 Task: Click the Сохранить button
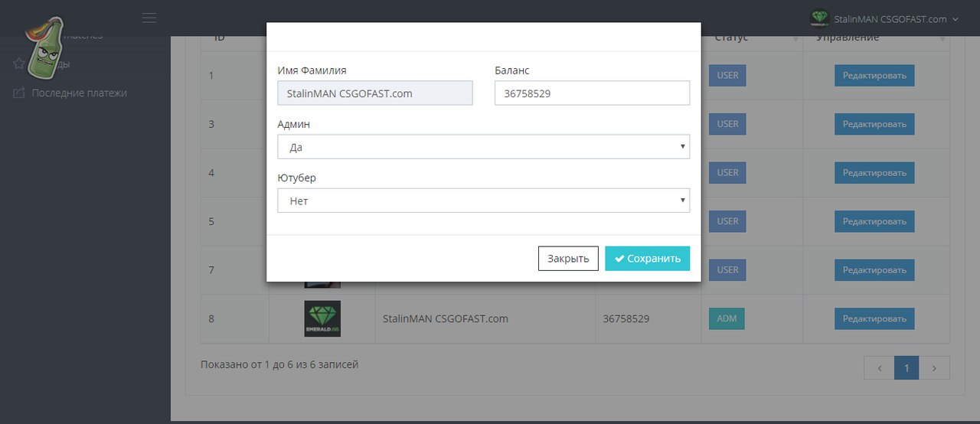647,259
